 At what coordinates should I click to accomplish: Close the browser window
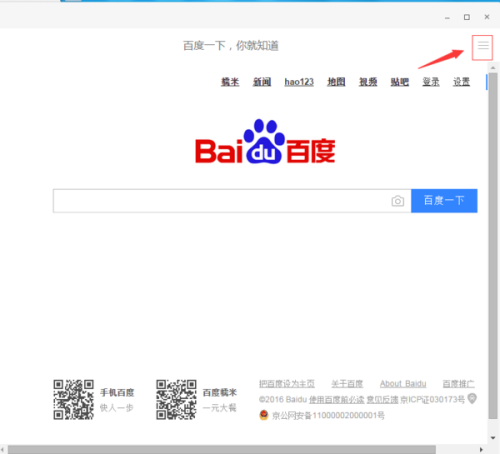[x=487, y=17]
